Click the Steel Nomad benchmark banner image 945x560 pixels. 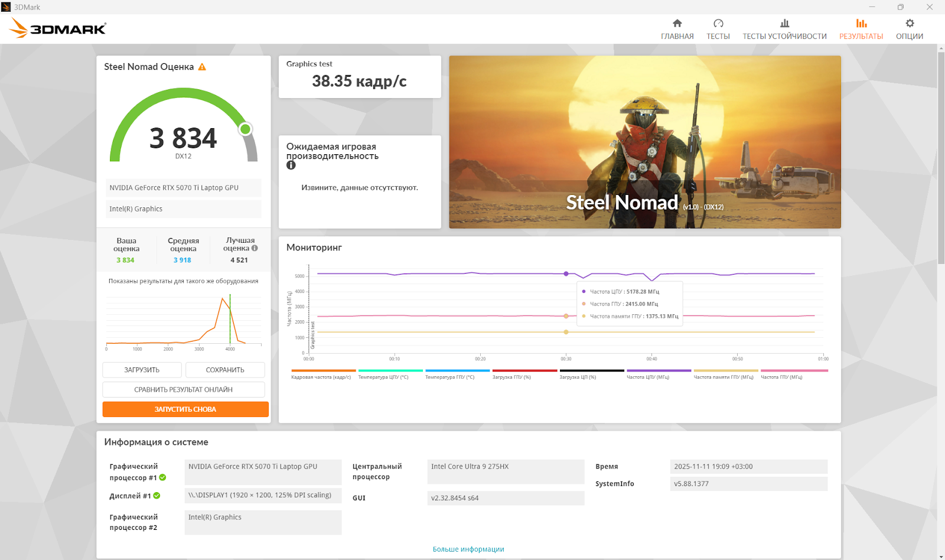point(644,142)
